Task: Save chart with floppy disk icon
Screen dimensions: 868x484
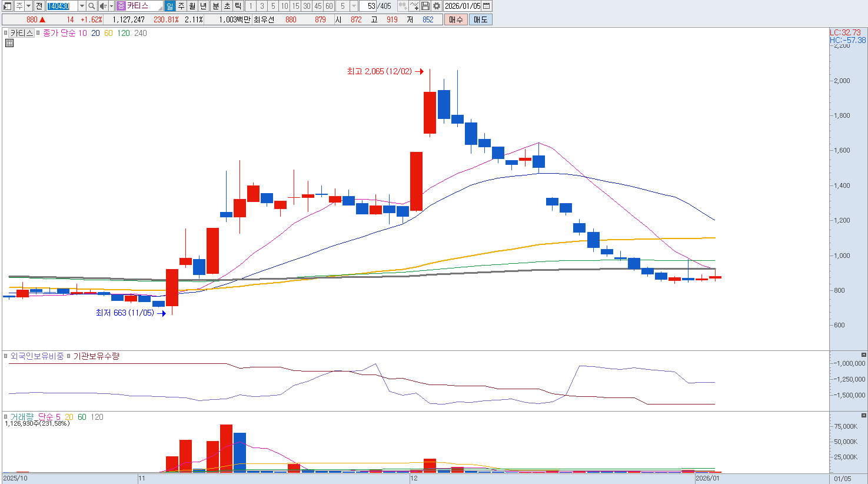Action: (x=425, y=6)
